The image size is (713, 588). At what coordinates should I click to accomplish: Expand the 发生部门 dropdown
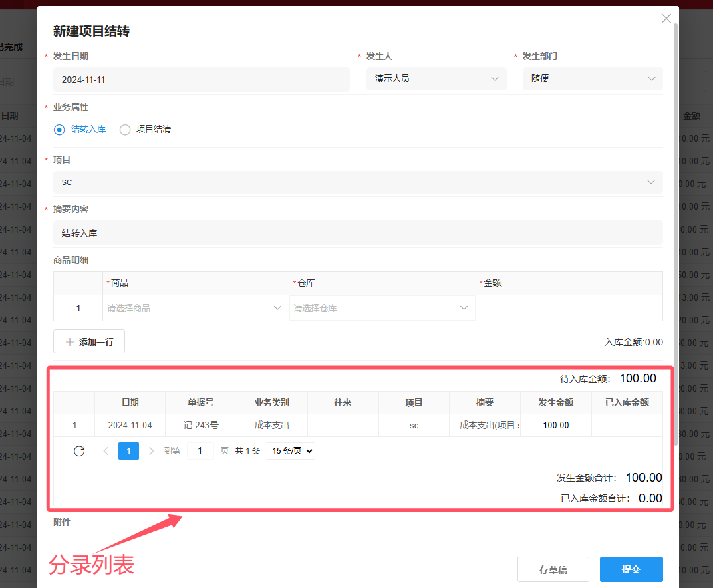[592, 79]
